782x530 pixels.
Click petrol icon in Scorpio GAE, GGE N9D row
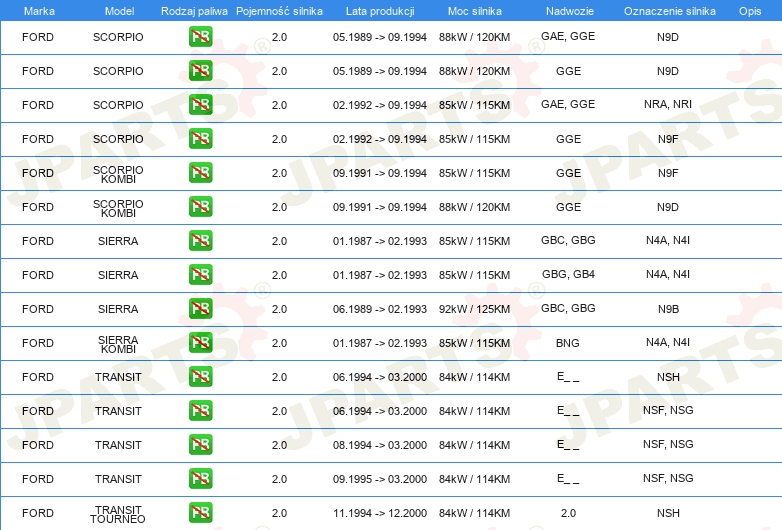(200, 36)
